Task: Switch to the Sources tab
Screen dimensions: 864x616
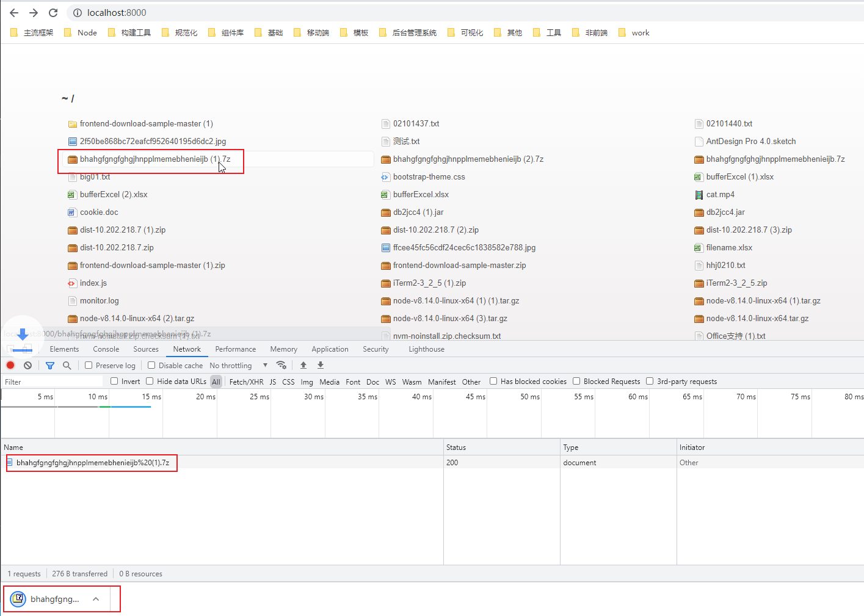Action: (146, 349)
